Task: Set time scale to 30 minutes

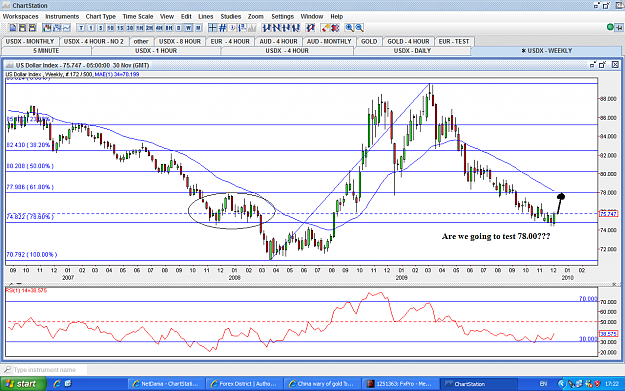Action: pos(130,28)
